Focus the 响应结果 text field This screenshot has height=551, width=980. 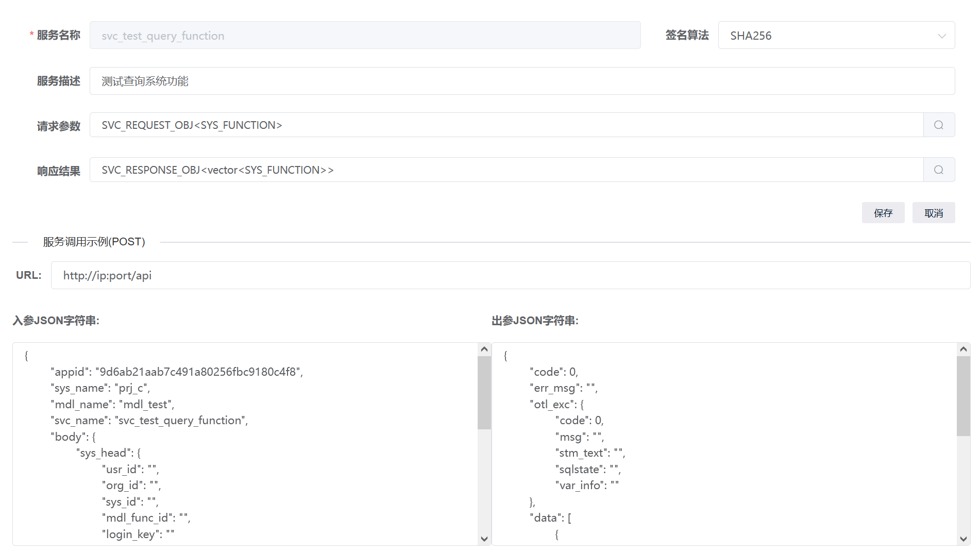coord(506,170)
